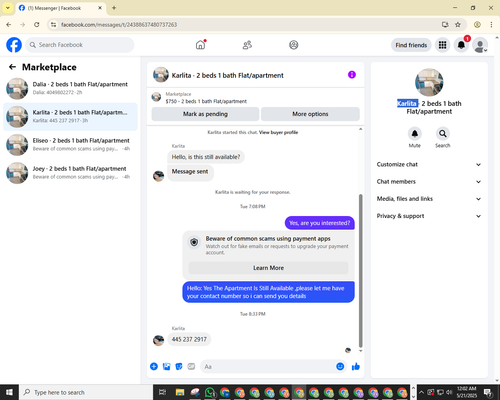Open the Friends icon in top navigation
This screenshot has width=500, height=400.
pyautogui.click(x=247, y=45)
